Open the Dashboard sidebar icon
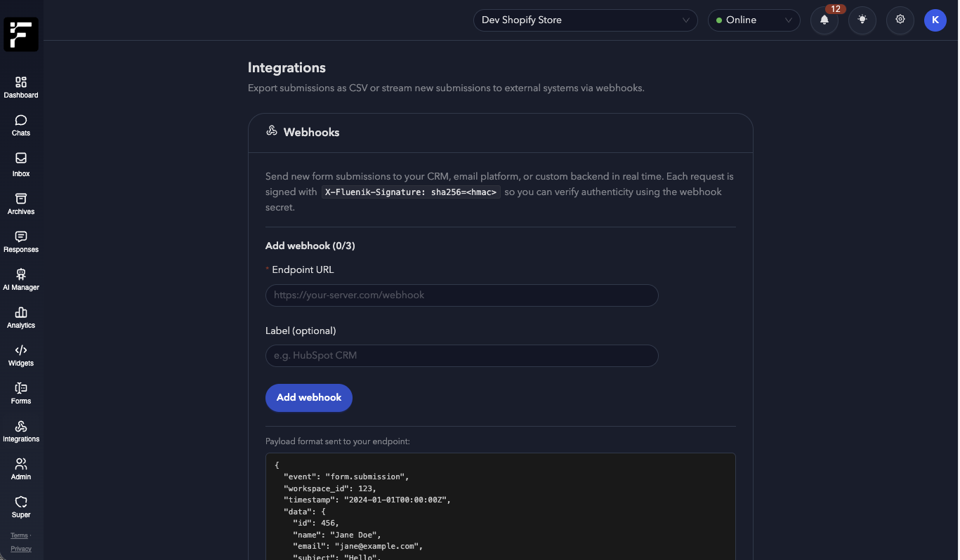This screenshot has width=960, height=560. point(21,83)
